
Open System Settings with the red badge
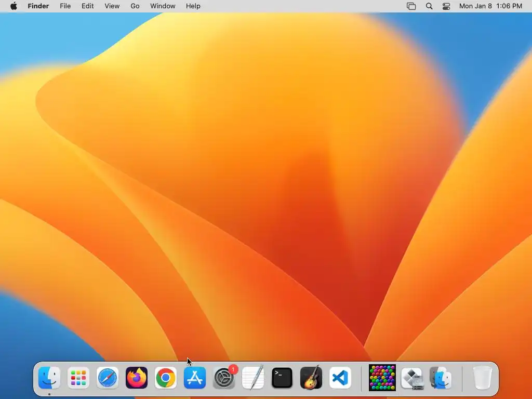[x=224, y=378]
